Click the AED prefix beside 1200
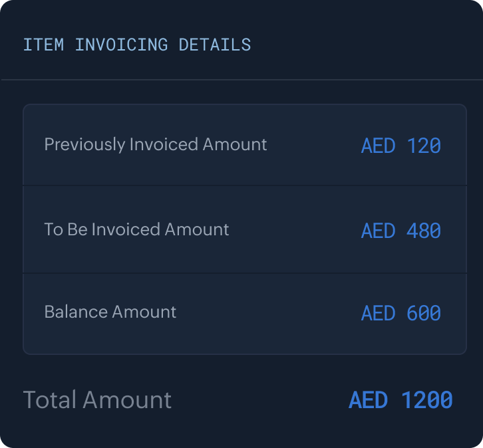Viewport: 483px width, 448px height. [368, 400]
